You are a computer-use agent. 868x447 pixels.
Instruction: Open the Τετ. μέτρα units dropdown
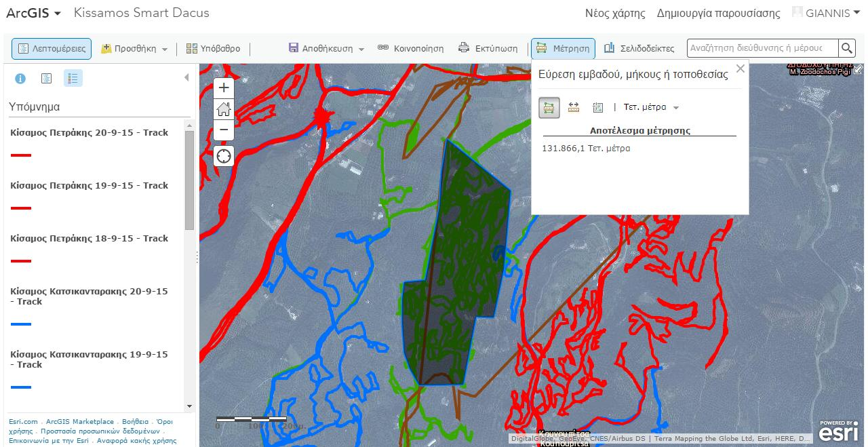click(x=651, y=107)
